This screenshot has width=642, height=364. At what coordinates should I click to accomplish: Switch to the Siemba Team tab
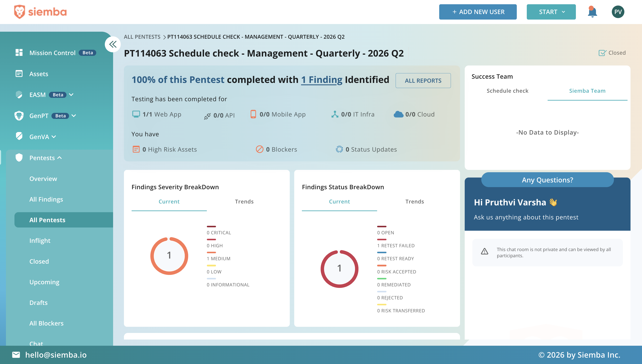[x=587, y=91]
